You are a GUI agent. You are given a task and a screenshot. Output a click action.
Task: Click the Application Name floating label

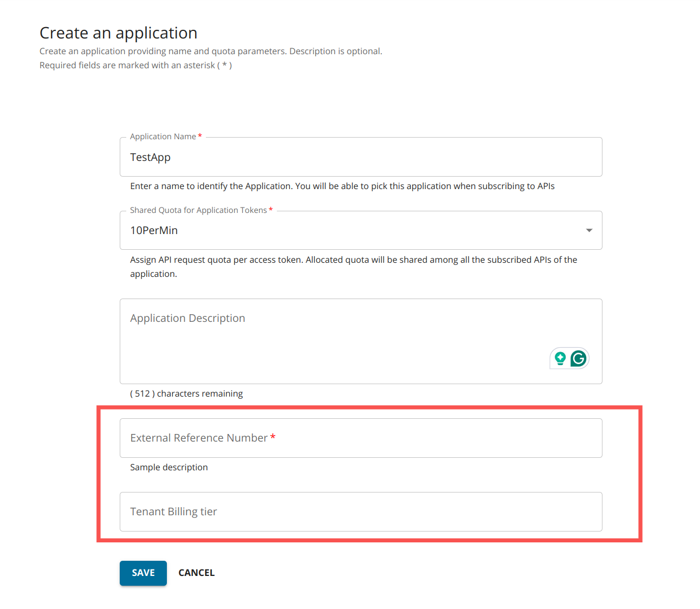163,137
